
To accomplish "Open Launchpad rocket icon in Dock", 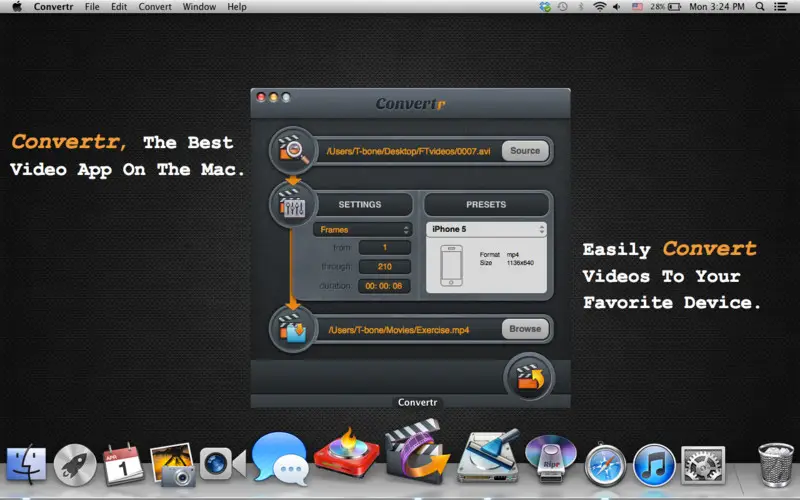I will tap(75, 465).
